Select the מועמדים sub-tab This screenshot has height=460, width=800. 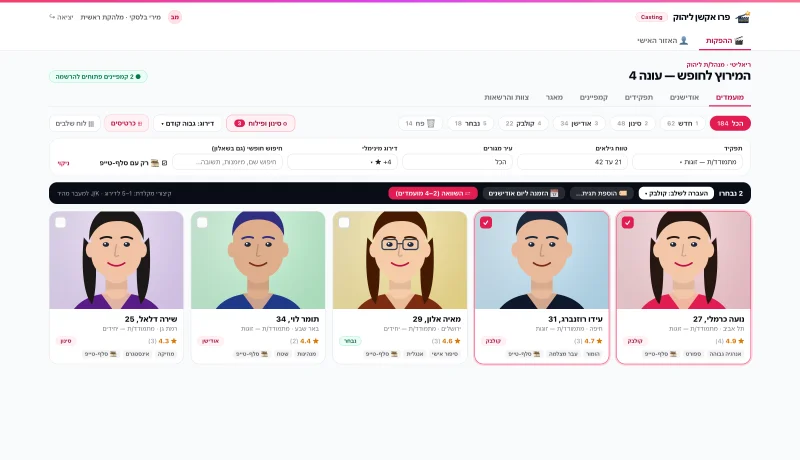pyautogui.click(x=730, y=97)
